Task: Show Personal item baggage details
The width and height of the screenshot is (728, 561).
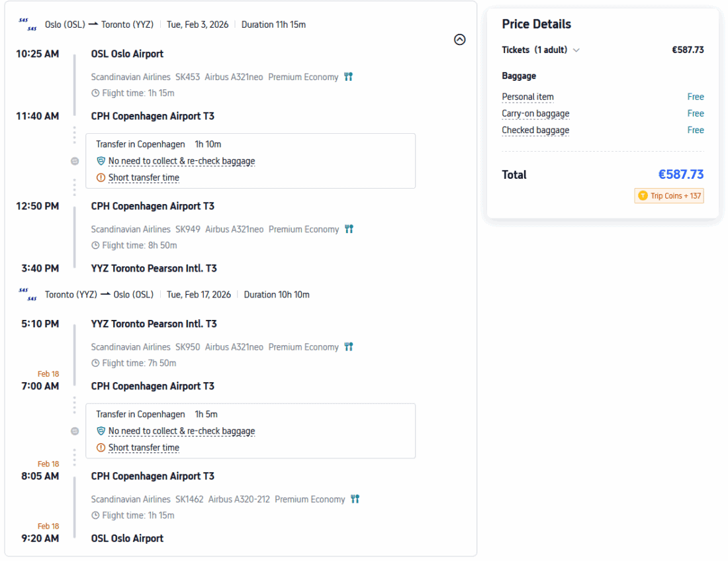Action: tap(527, 97)
